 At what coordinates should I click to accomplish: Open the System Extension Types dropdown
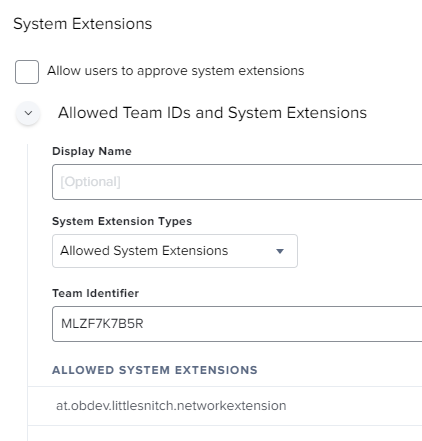(x=175, y=251)
